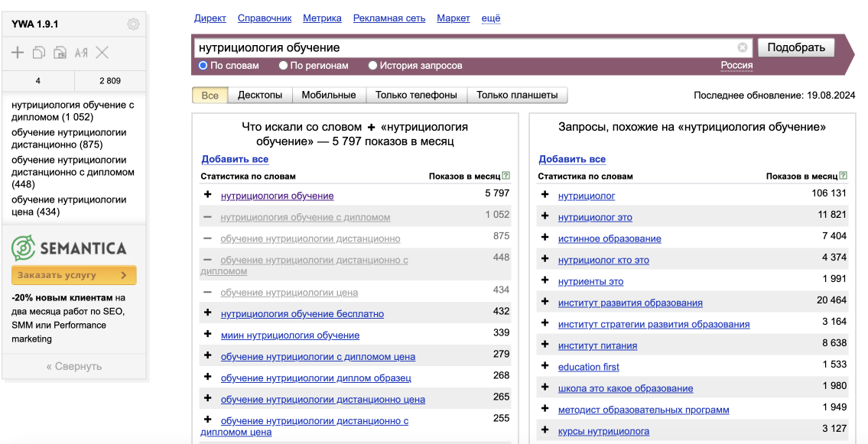Click the plus icon in YWA toolbar

[18, 53]
